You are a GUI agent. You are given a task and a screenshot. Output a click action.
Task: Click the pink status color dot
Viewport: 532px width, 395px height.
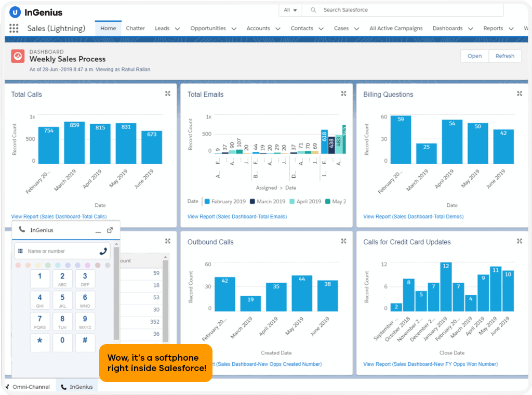(x=88, y=265)
